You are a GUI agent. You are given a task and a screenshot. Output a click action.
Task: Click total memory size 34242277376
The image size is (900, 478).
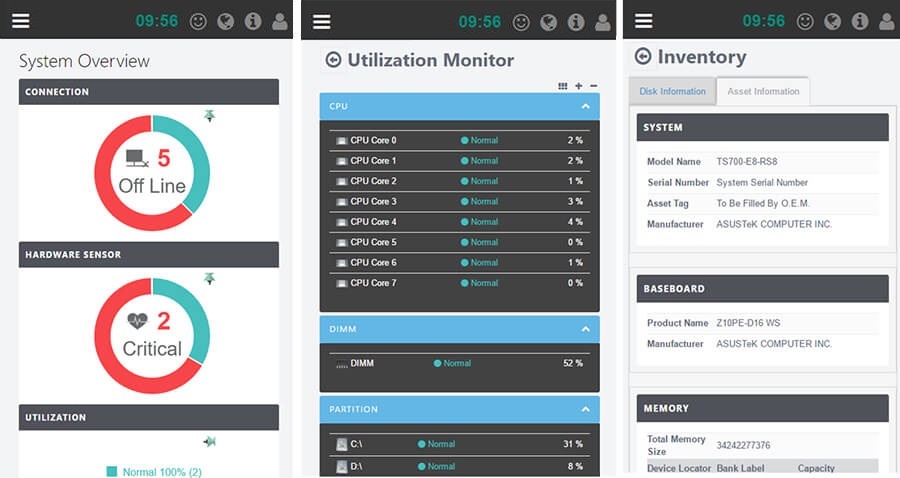click(x=743, y=445)
